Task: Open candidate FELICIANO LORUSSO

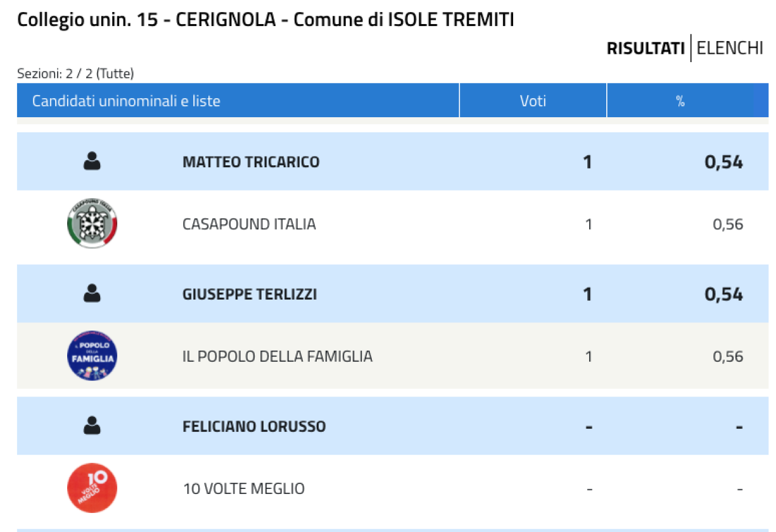Action: click(x=254, y=426)
